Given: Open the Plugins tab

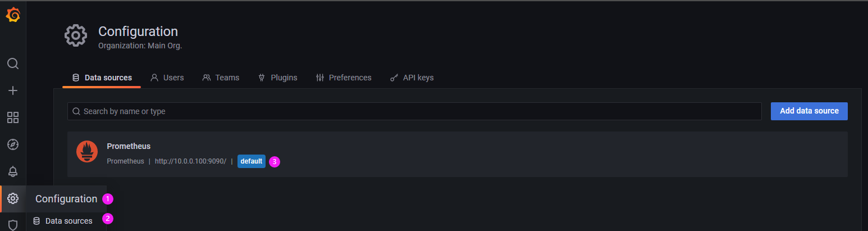Looking at the screenshot, I should (x=277, y=78).
